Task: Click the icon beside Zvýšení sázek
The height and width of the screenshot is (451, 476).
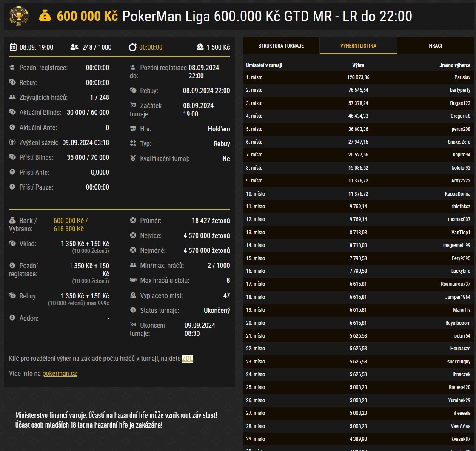Action: (x=12, y=142)
